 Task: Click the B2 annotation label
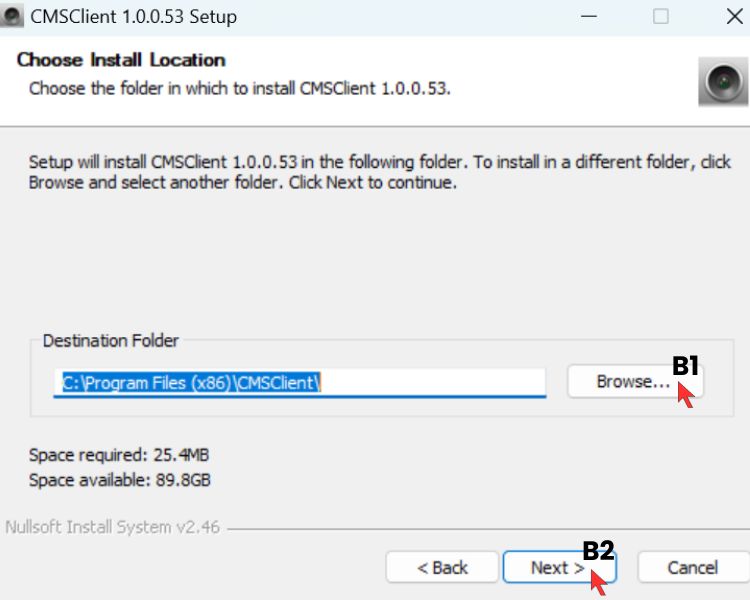pos(598,551)
